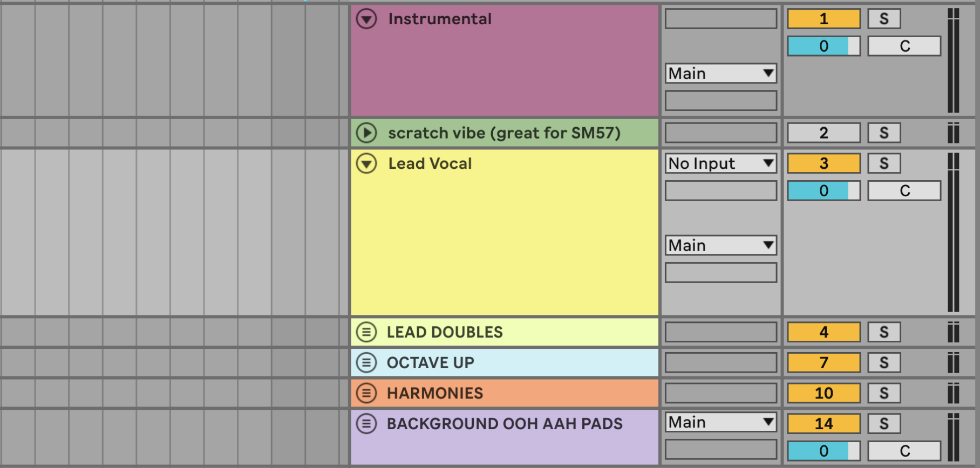Click the HARMONIES group track icon

tap(366, 393)
